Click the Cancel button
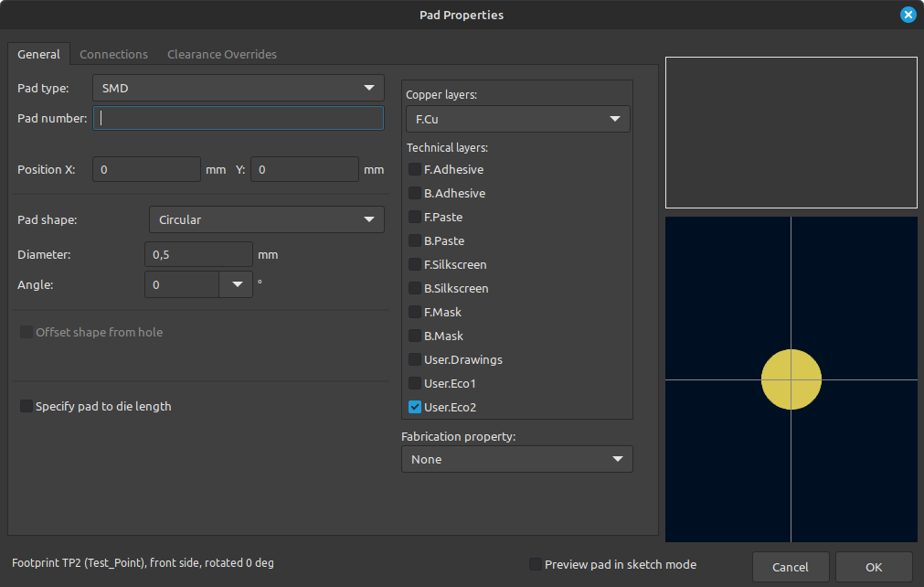 point(791,567)
